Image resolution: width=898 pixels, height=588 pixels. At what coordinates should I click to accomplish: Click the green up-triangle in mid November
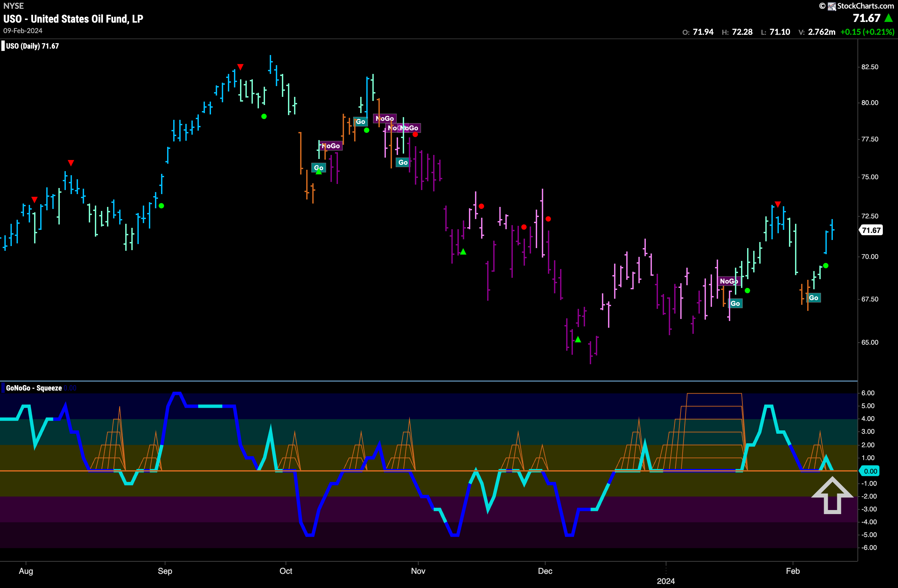tap(463, 251)
